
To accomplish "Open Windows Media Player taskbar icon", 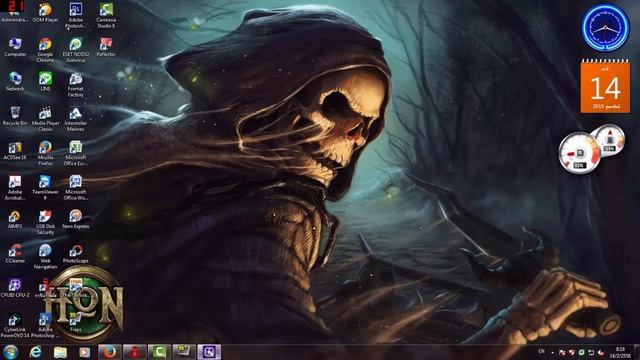I will 84,352.
